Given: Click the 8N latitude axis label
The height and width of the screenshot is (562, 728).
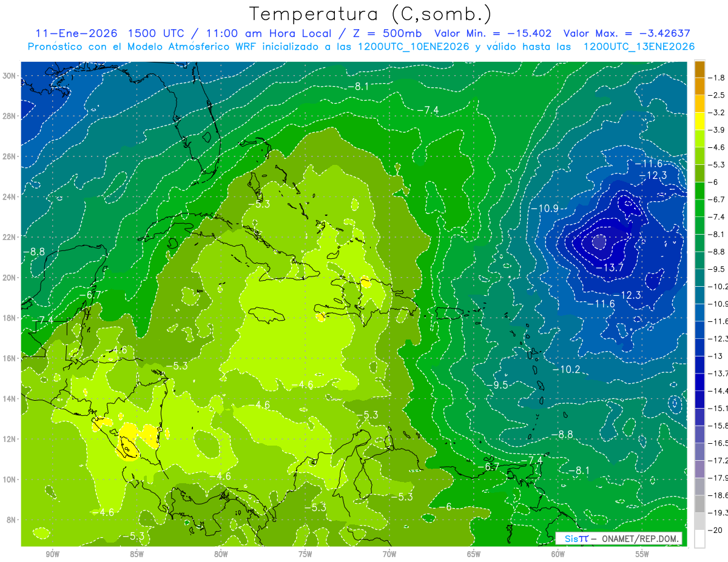Looking at the screenshot, I should click(x=12, y=520).
